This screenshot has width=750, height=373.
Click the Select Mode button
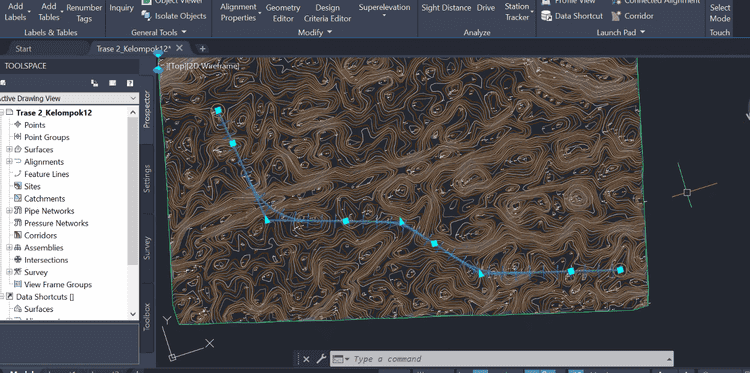pyautogui.click(x=720, y=13)
